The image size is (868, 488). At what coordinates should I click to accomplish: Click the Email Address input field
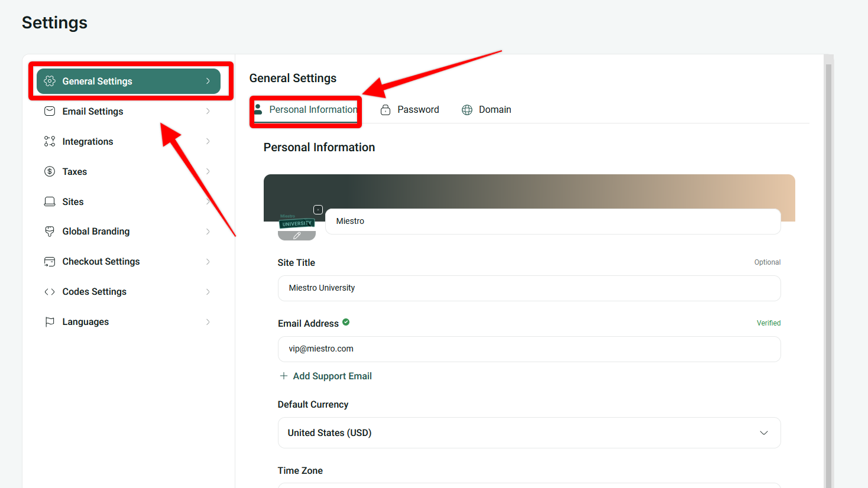(x=529, y=349)
